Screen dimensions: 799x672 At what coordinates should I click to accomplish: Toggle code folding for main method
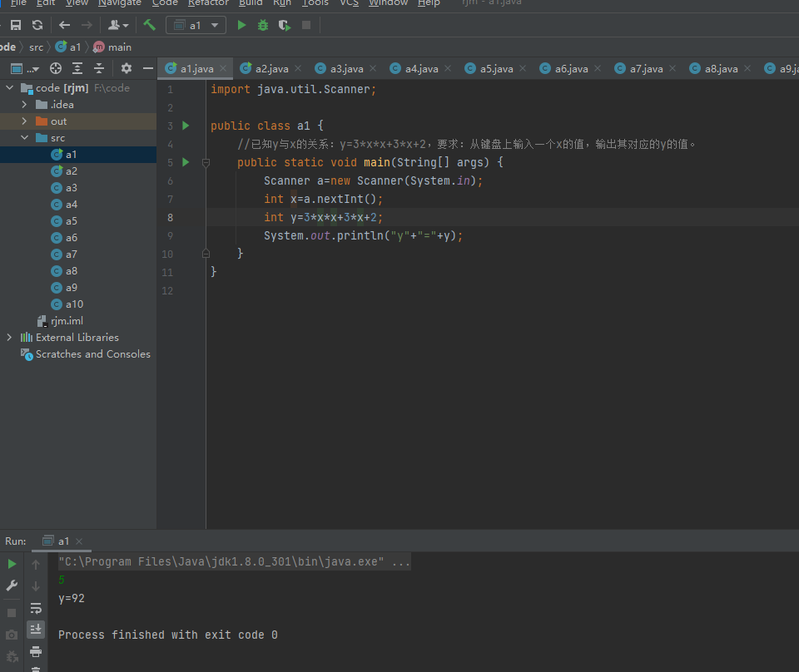206,163
